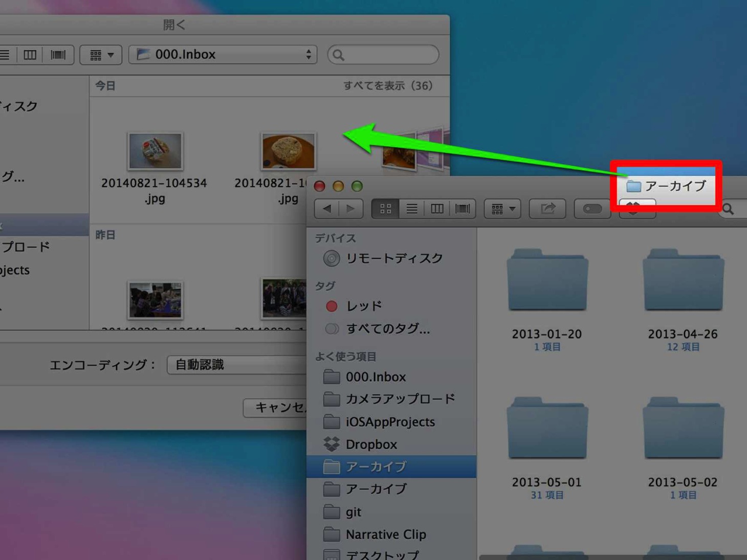Select Narrative Clip in Finder sidebar
The image size is (747, 560).
391,534
